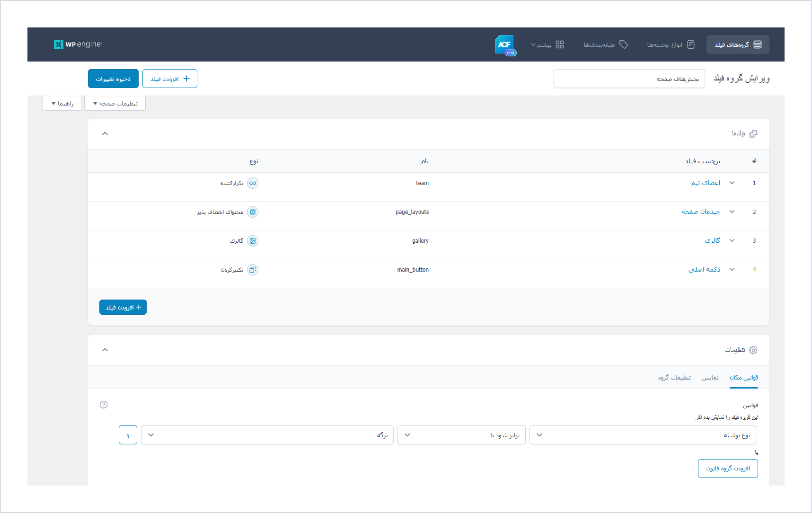This screenshot has height=513, width=812.
Task: Click the flexible content icon in page_layouts row
Action: tap(253, 212)
